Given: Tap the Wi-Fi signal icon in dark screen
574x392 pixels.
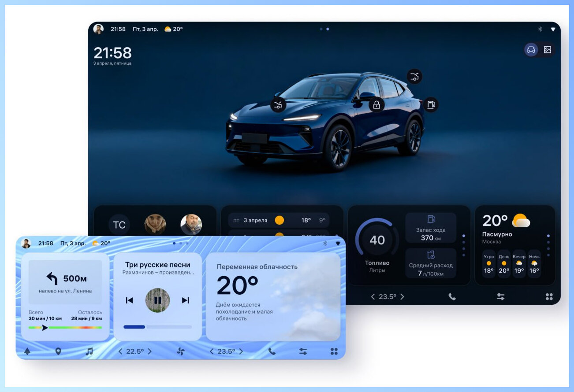Looking at the screenshot, I should [553, 29].
